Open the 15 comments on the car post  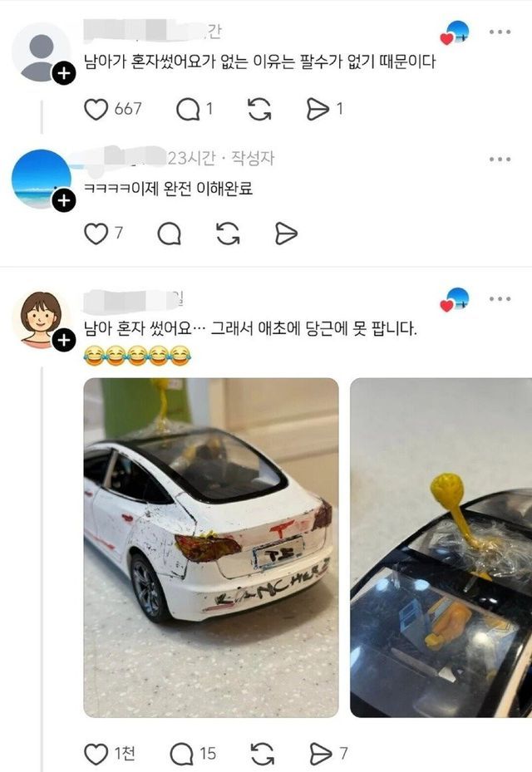[182, 754]
